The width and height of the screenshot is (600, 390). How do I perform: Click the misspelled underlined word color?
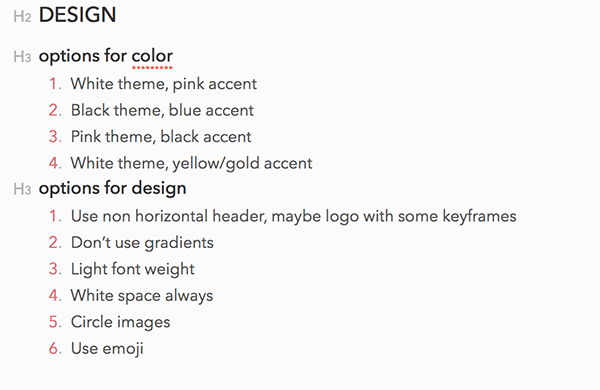tap(152, 56)
